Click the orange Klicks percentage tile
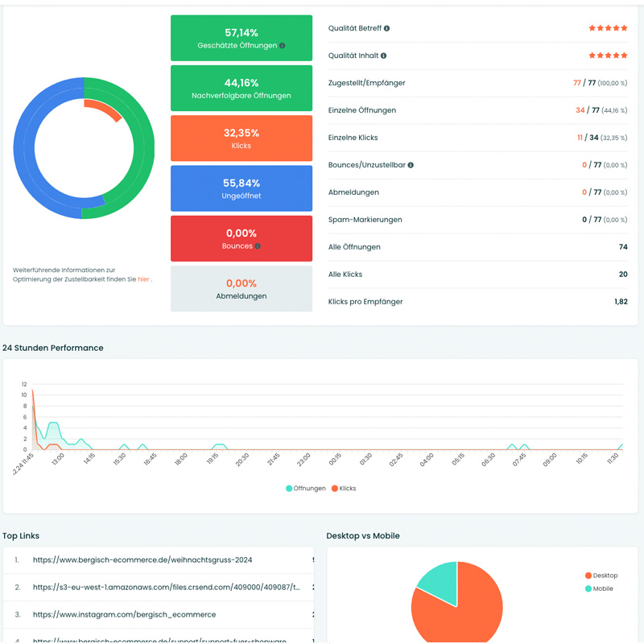This screenshot has width=644, height=644. [x=242, y=138]
